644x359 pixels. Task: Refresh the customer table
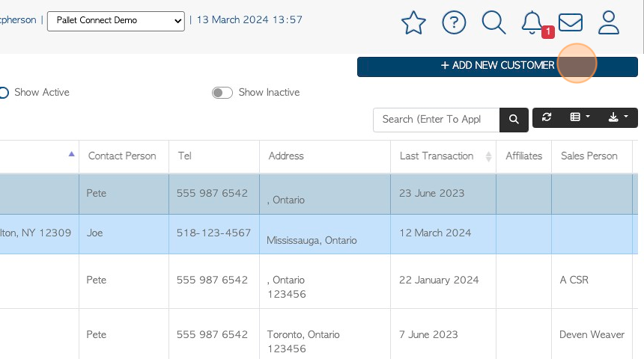coord(547,117)
